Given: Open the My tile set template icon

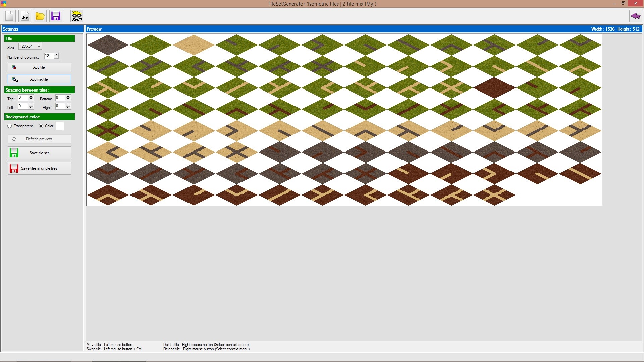Looking at the screenshot, I should (25, 16).
